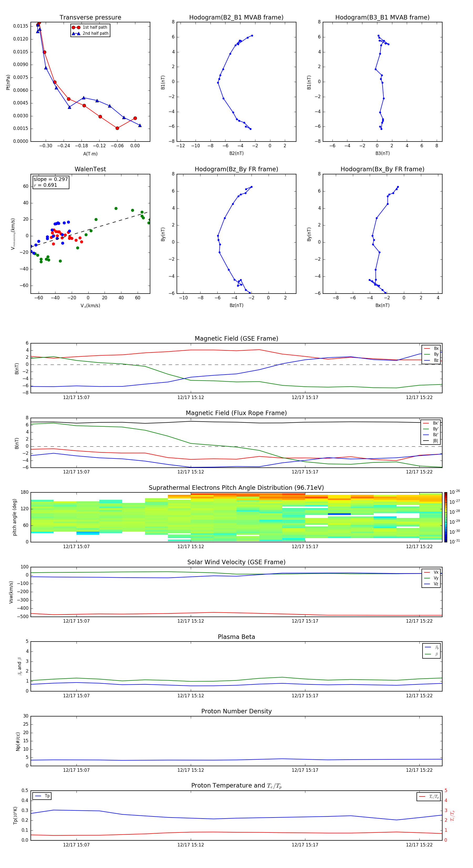Click Vx legend entry

431,572
